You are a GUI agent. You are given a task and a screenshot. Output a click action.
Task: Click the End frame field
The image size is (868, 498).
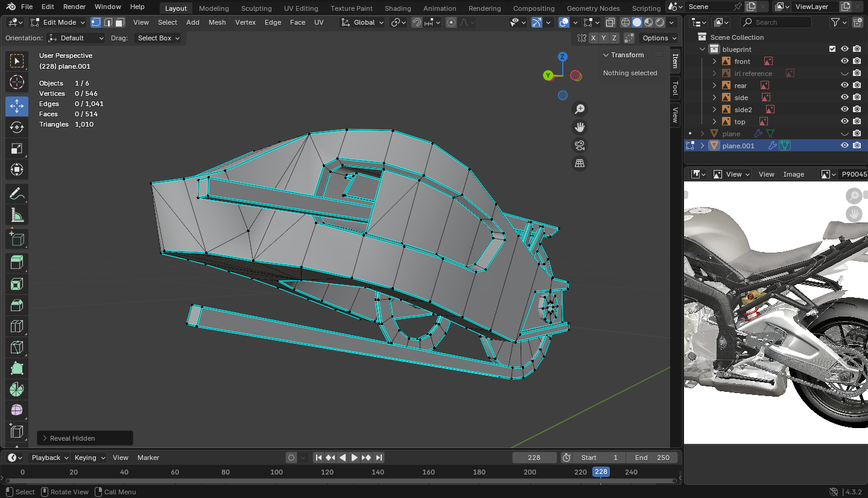point(652,458)
